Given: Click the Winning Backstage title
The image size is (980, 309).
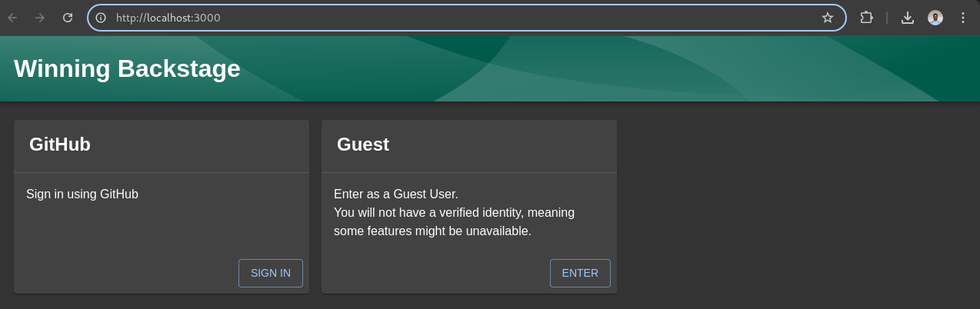Looking at the screenshot, I should [127, 68].
